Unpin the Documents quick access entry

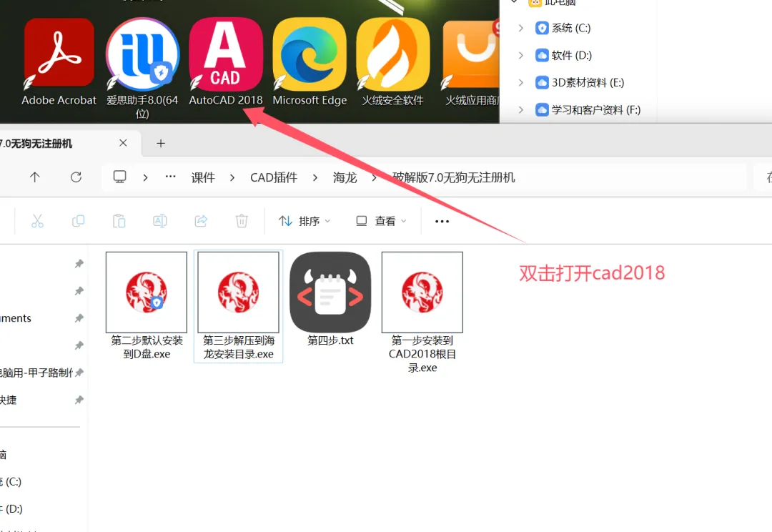(x=79, y=318)
